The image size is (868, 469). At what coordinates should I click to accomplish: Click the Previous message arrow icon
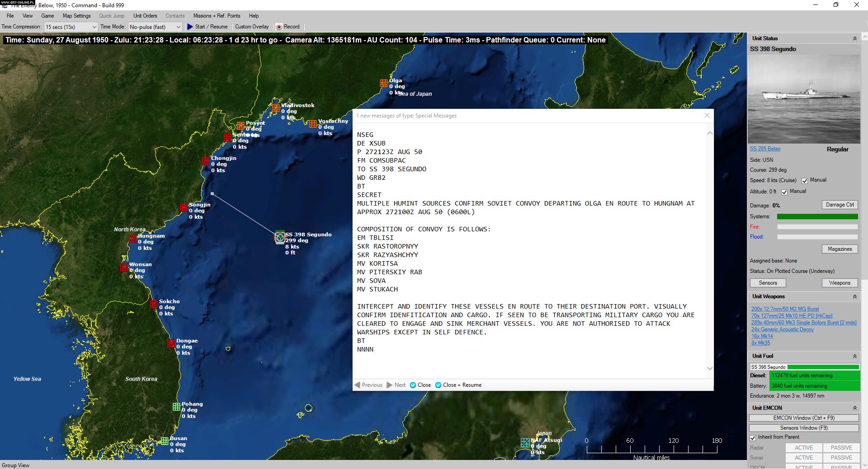click(358, 385)
